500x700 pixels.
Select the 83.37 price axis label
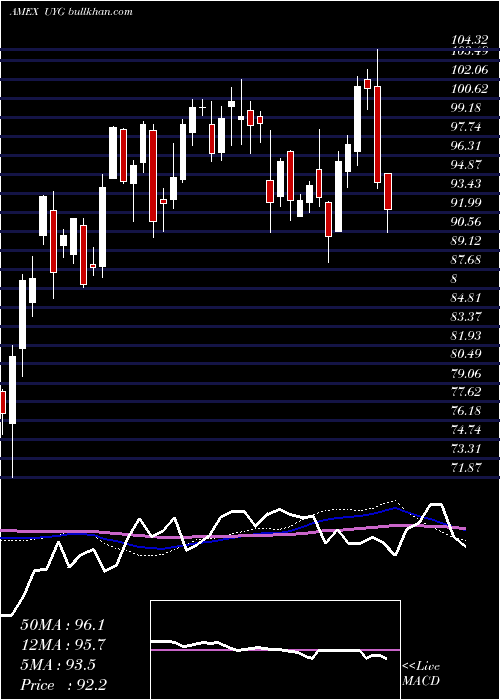tap(468, 317)
